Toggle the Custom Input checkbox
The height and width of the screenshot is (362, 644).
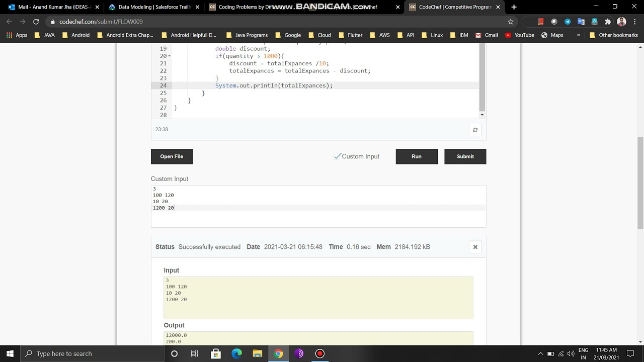338,156
